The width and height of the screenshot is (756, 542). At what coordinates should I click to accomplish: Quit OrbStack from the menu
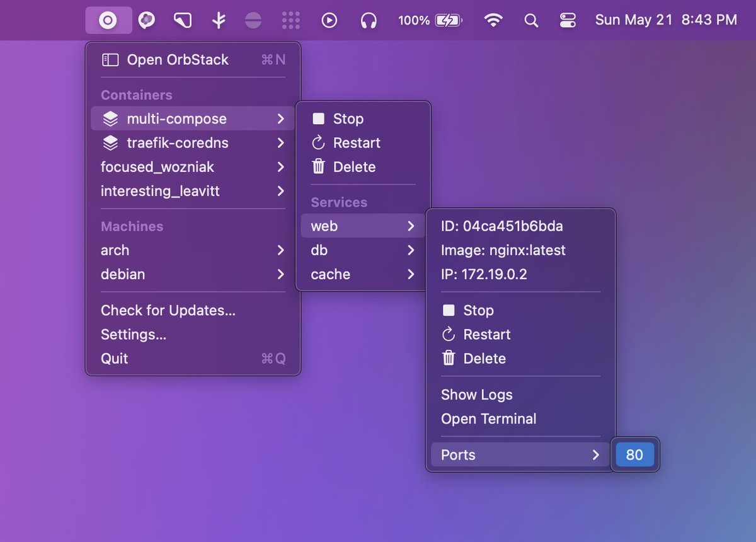(x=193, y=358)
